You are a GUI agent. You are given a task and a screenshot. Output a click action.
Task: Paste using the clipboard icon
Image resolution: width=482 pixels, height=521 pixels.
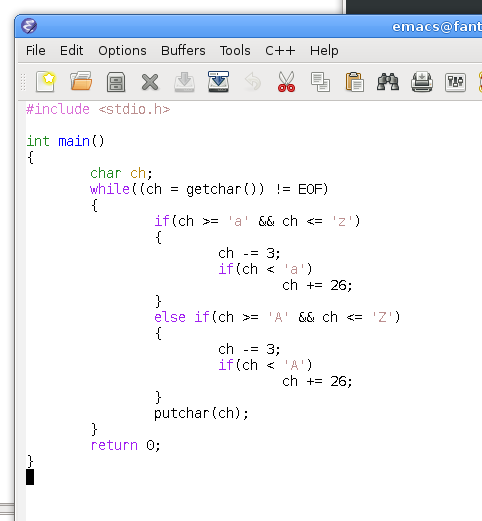point(355,82)
